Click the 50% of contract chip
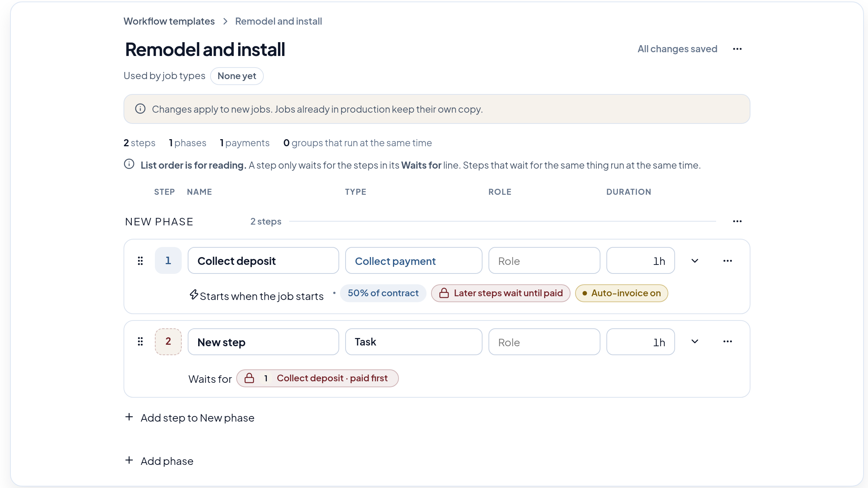Image resolution: width=868 pixels, height=488 pixels. (383, 293)
